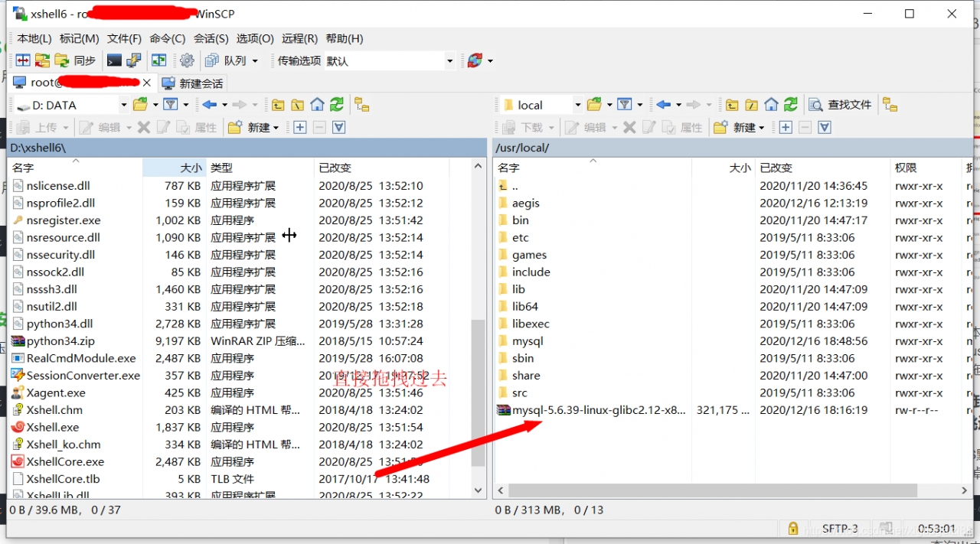Select the python34.zip file
Viewport: 980px width, 544px height.
[53, 341]
